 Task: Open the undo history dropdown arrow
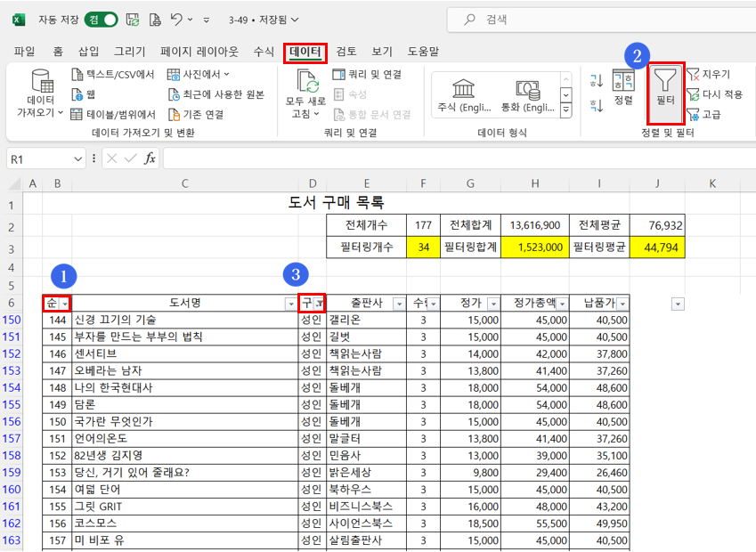190,20
